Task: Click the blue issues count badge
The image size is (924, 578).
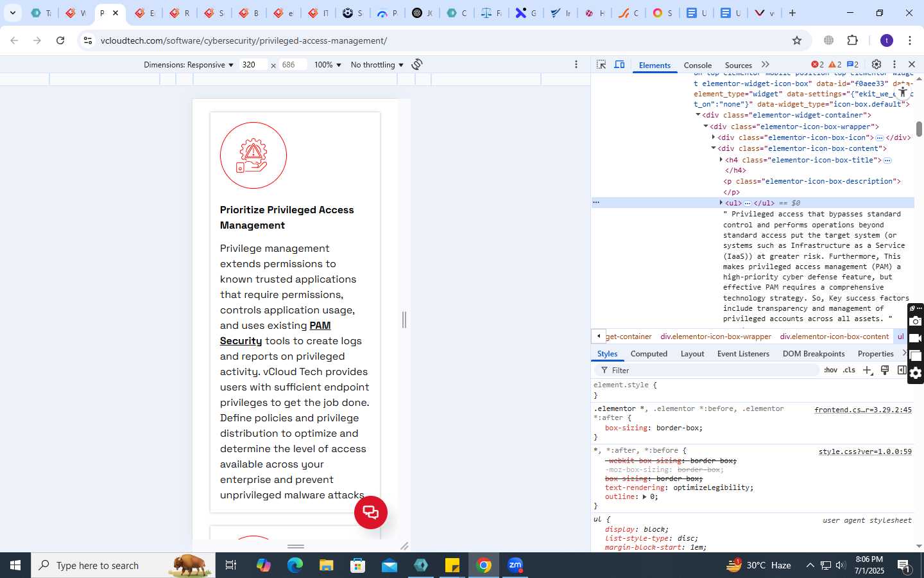Action: 853,64
